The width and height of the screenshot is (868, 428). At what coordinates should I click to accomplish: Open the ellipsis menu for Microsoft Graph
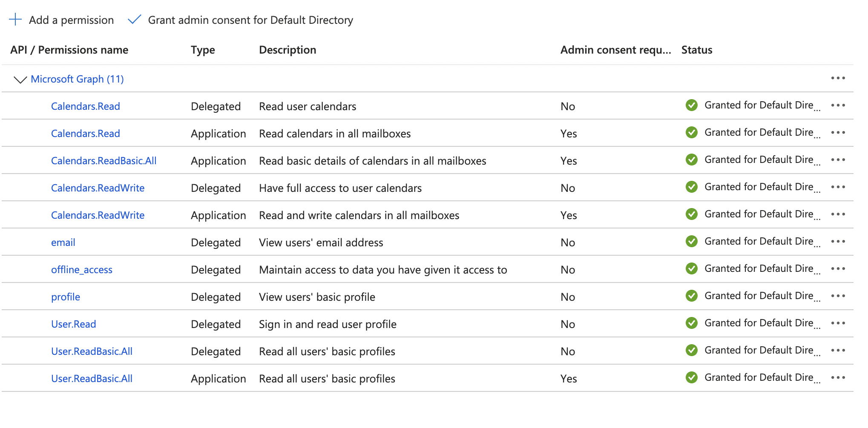click(x=838, y=78)
